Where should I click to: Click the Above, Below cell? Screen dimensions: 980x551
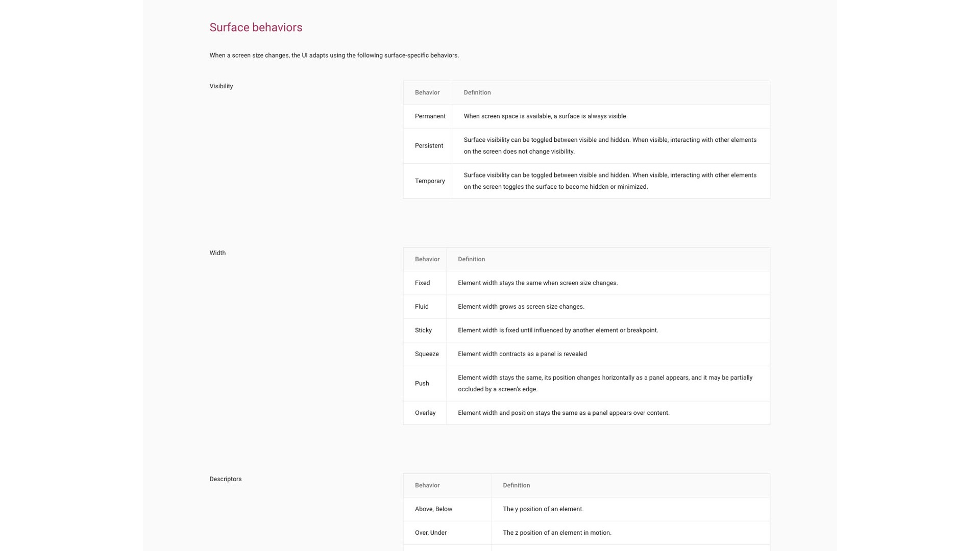click(433, 509)
